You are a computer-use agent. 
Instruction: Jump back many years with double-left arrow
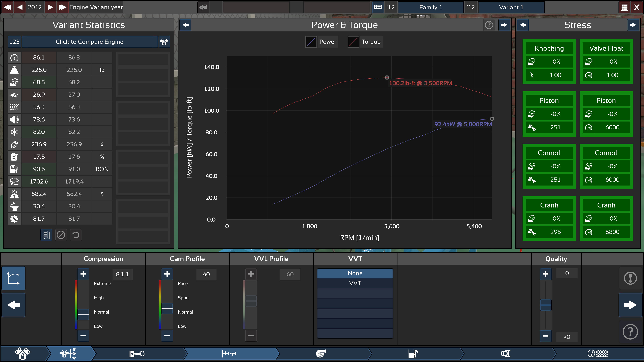click(x=8, y=7)
